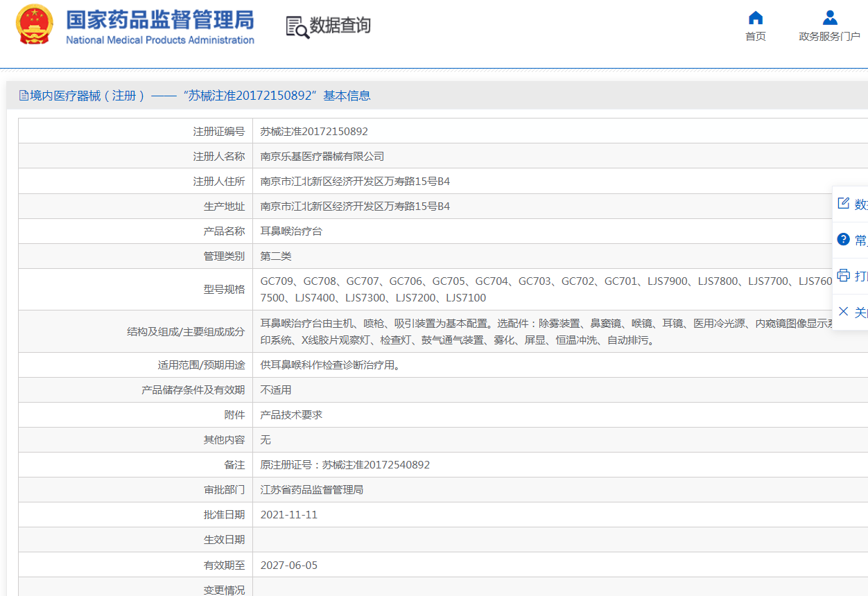Click the 境内医疗器械（注册） heading text
868x596 pixels.
pos(88,96)
